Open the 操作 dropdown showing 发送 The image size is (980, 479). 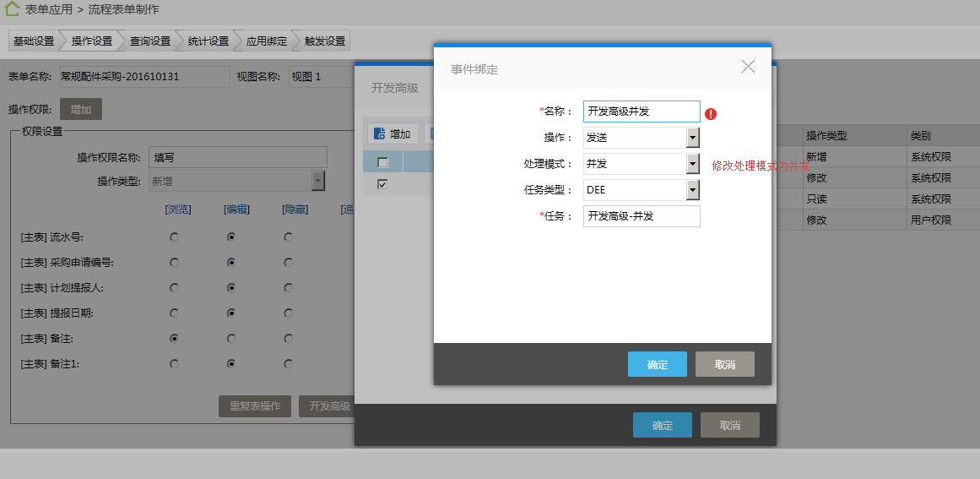point(692,138)
